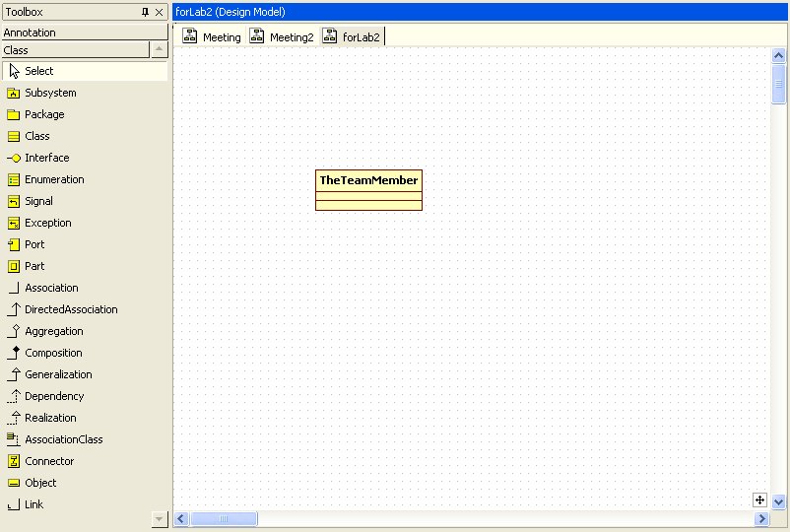
Task: Click the Toolbox list up arrow
Action: click(160, 49)
